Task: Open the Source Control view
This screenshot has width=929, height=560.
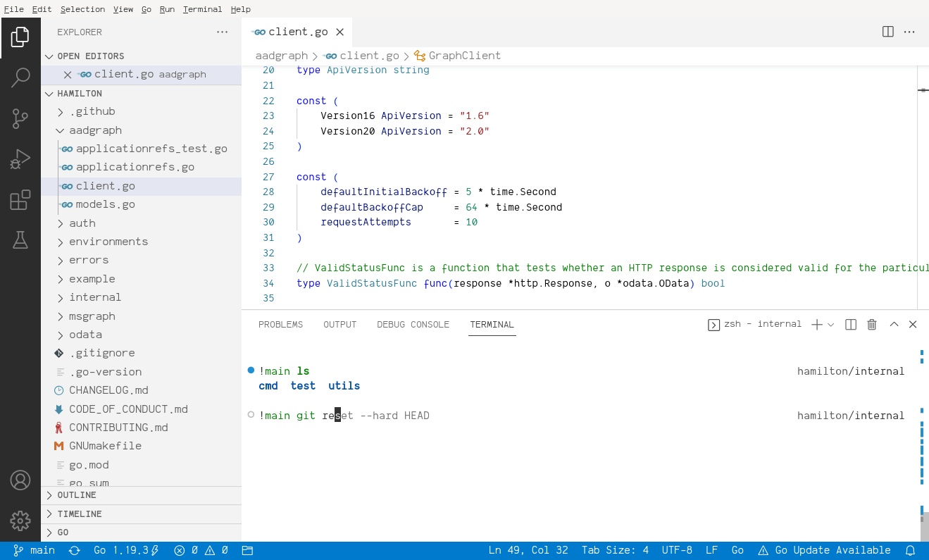Action: 20,118
